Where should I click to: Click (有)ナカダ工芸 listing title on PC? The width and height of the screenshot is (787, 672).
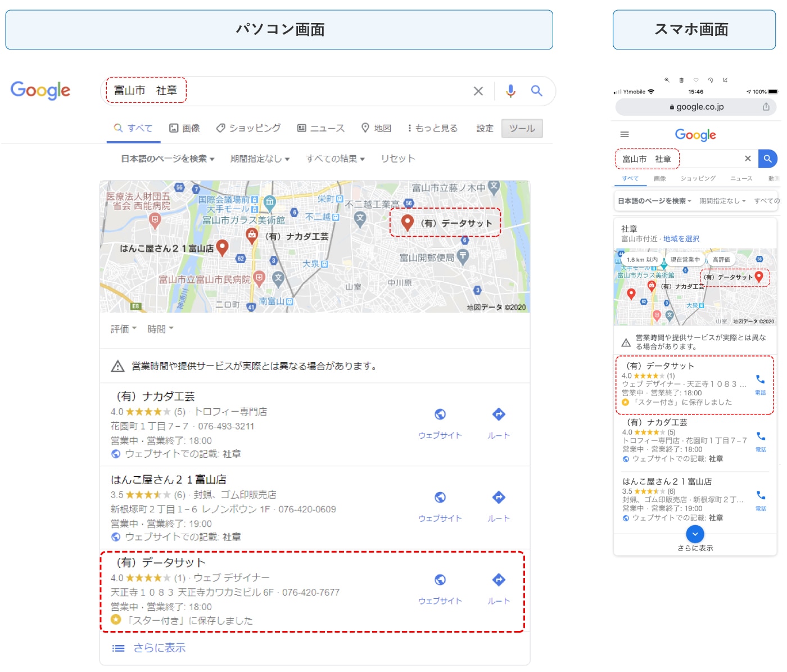pyautogui.click(x=155, y=396)
